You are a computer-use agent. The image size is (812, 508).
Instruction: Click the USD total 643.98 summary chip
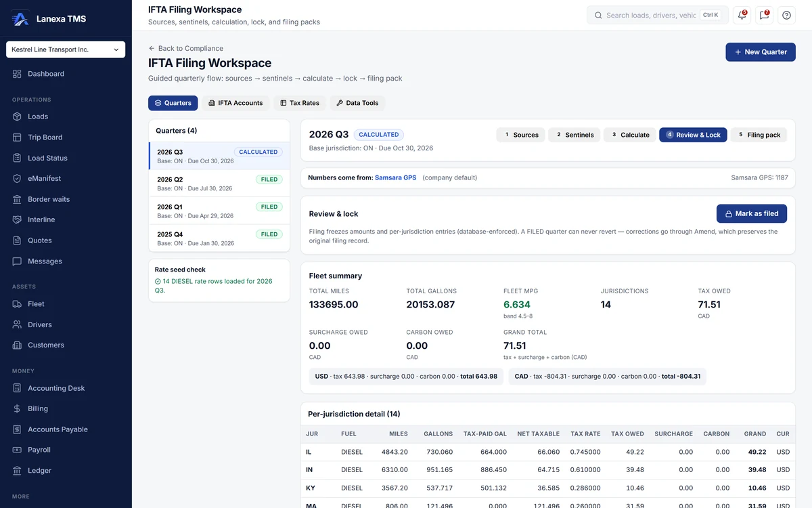click(406, 377)
